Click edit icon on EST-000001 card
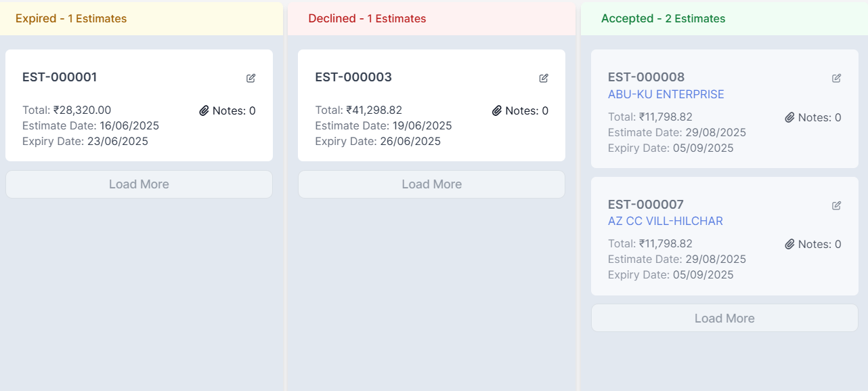The width and height of the screenshot is (868, 391). tap(251, 78)
